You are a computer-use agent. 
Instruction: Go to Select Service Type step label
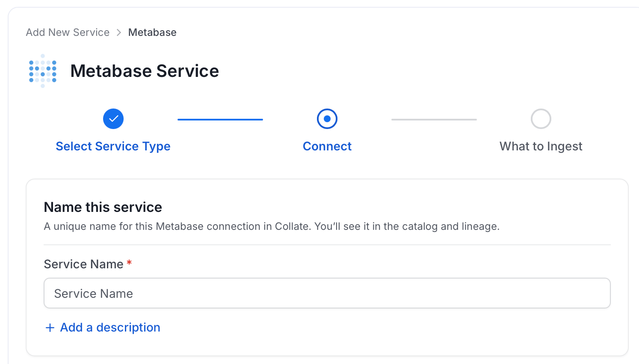tap(113, 147)
